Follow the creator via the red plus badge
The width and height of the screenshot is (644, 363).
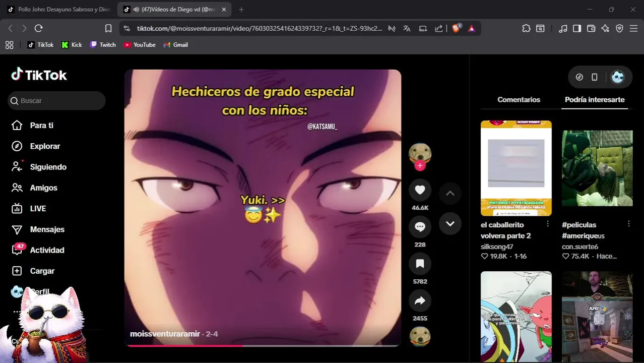click(420, 166)
